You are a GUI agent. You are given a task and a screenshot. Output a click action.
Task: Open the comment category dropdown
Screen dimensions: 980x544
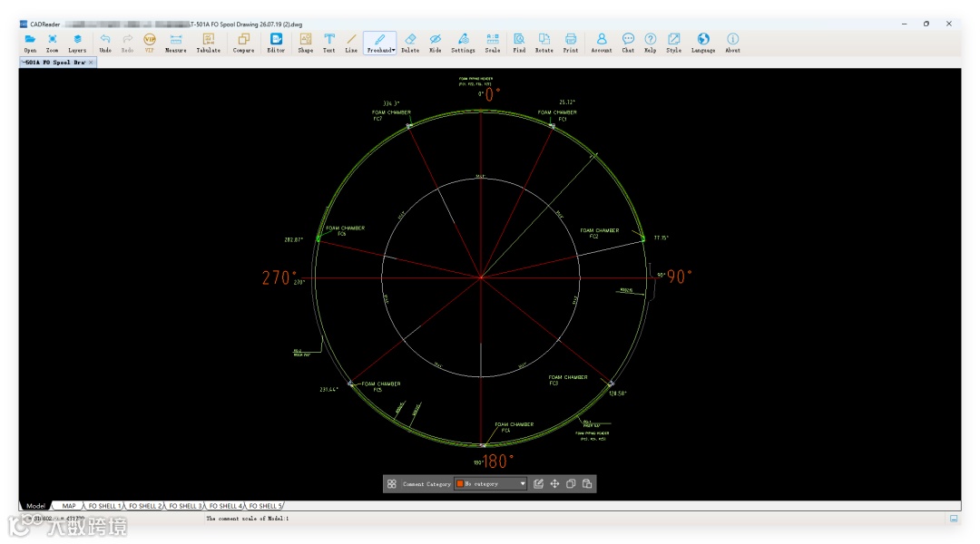tap(523, 484)
